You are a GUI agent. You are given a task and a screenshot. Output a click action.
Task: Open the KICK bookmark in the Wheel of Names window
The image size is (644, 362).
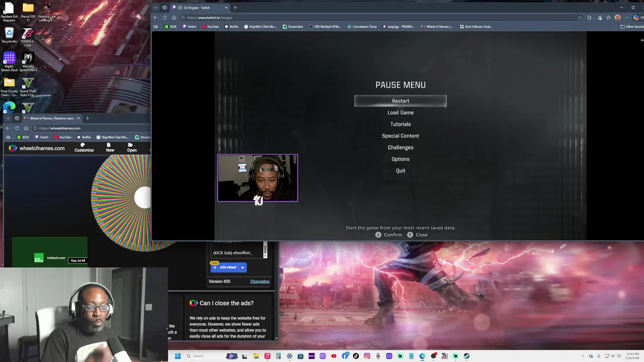(23, 137)
